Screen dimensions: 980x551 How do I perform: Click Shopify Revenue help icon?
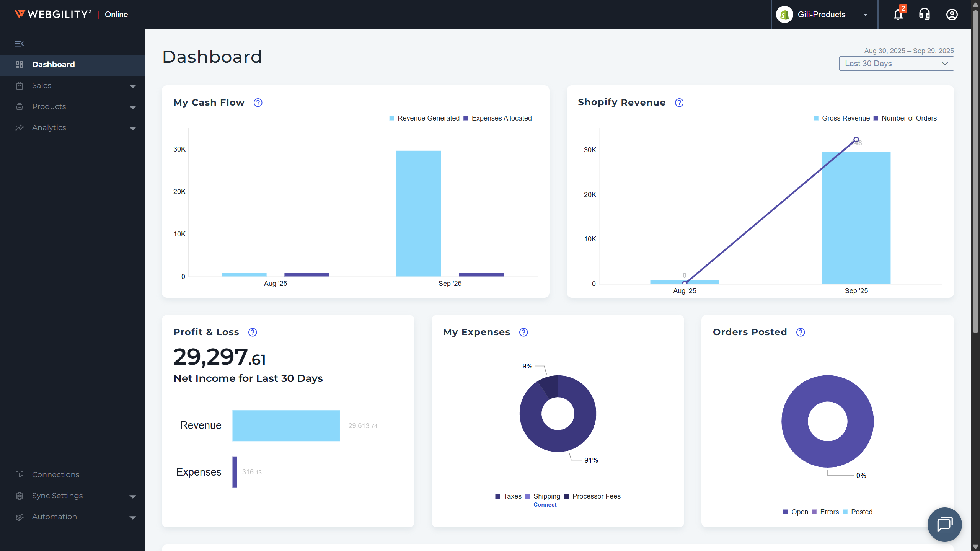(x=679, y=103)
